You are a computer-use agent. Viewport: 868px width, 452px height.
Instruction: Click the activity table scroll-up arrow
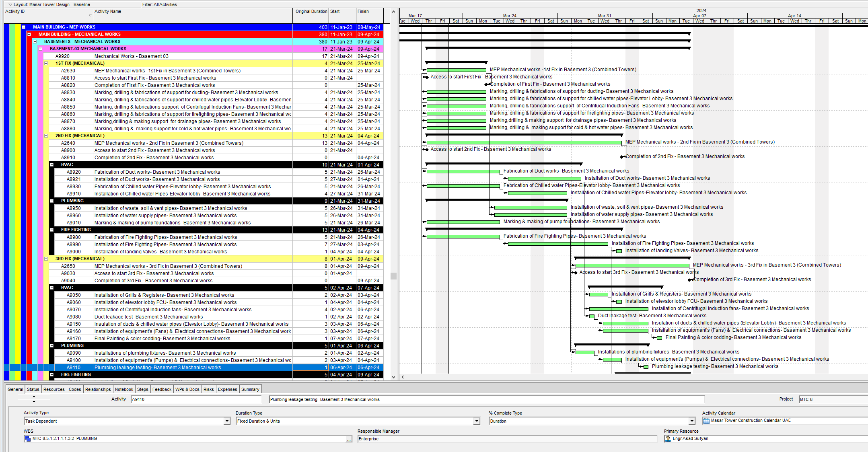393,12
